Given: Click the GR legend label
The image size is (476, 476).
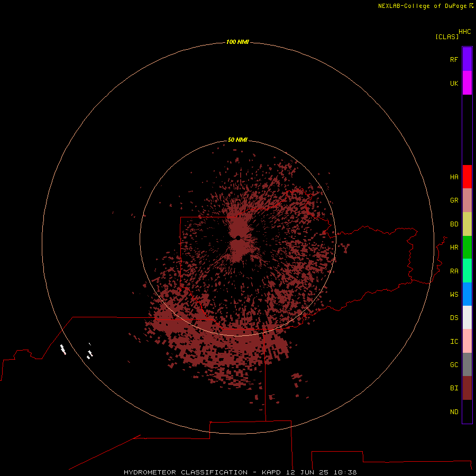Looking at the screenshot, I should click(x=454, y=200).
